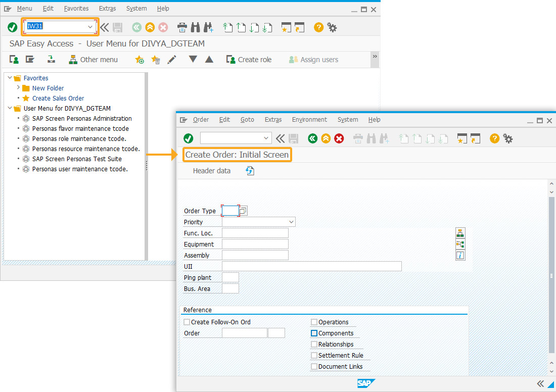Click Help question mark in Easy Access toolbar
This screenshot has width=556, height=392.
(x=319, y=27)
